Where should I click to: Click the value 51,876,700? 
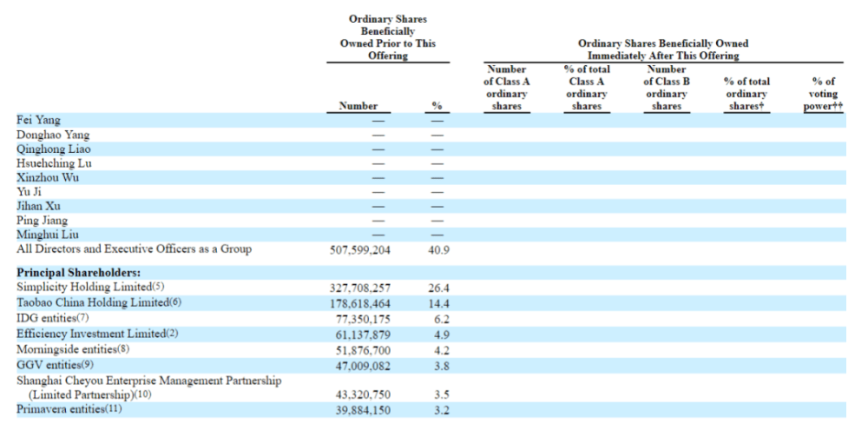363,350
